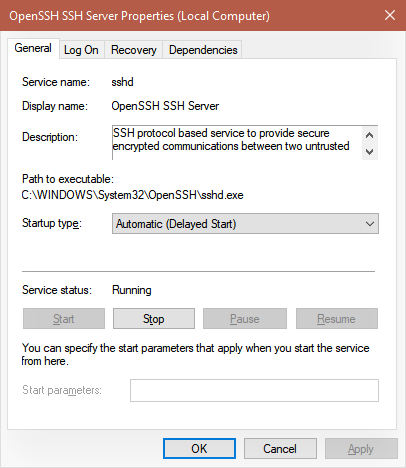Open the Log On tab
This screenshot has width=406, height=468.
click(x=81, y=50)
